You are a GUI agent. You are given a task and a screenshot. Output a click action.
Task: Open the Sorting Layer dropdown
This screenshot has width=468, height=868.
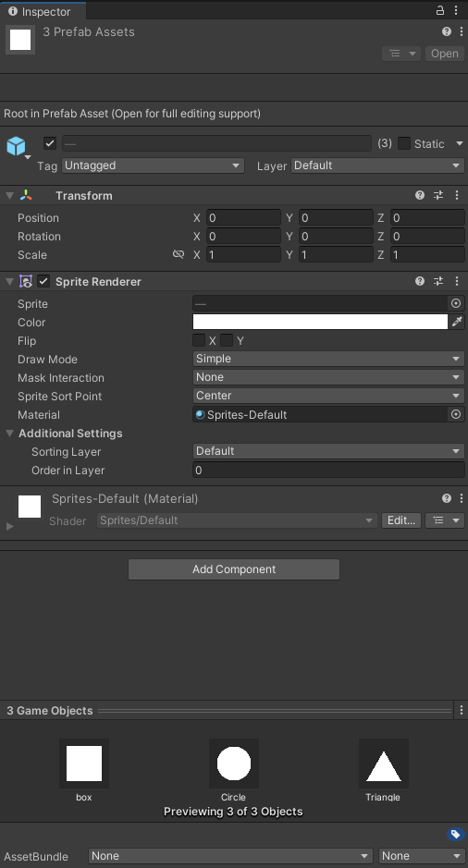coord(328,451)
